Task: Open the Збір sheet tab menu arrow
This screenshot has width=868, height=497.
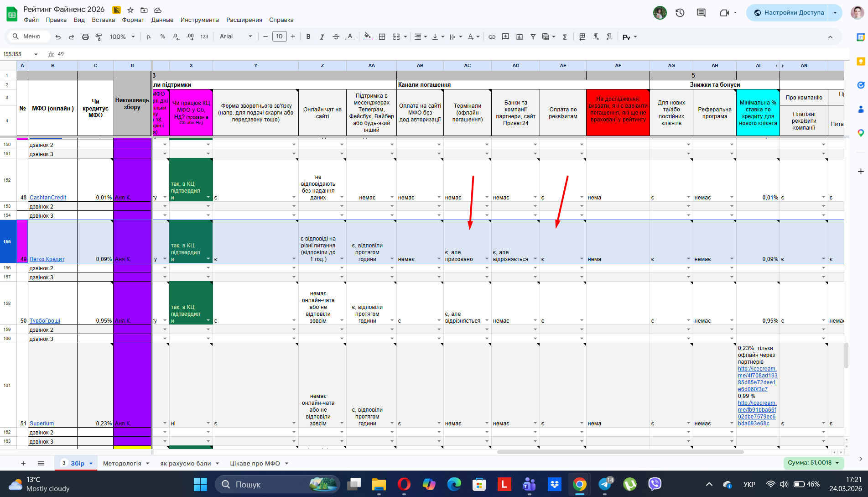Action: point(91,464)
